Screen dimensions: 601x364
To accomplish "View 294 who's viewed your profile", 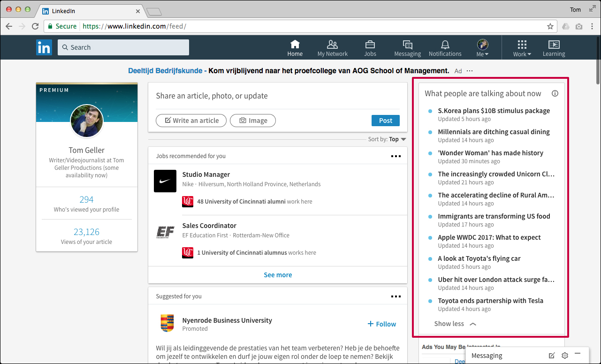I will click(86, 199).
